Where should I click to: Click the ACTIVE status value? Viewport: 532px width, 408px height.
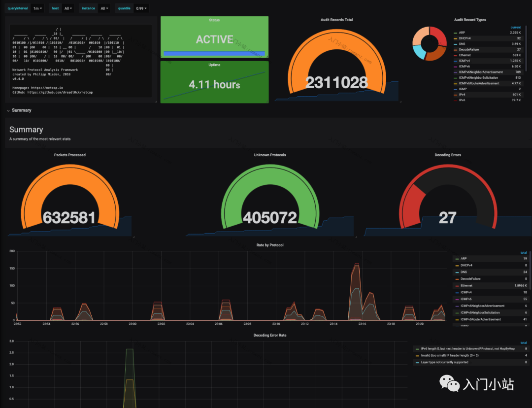coord(214,39)
